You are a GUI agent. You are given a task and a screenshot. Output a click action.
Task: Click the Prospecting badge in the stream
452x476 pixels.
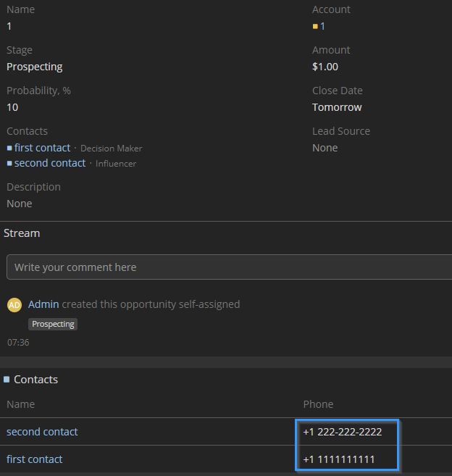point(53,324)
